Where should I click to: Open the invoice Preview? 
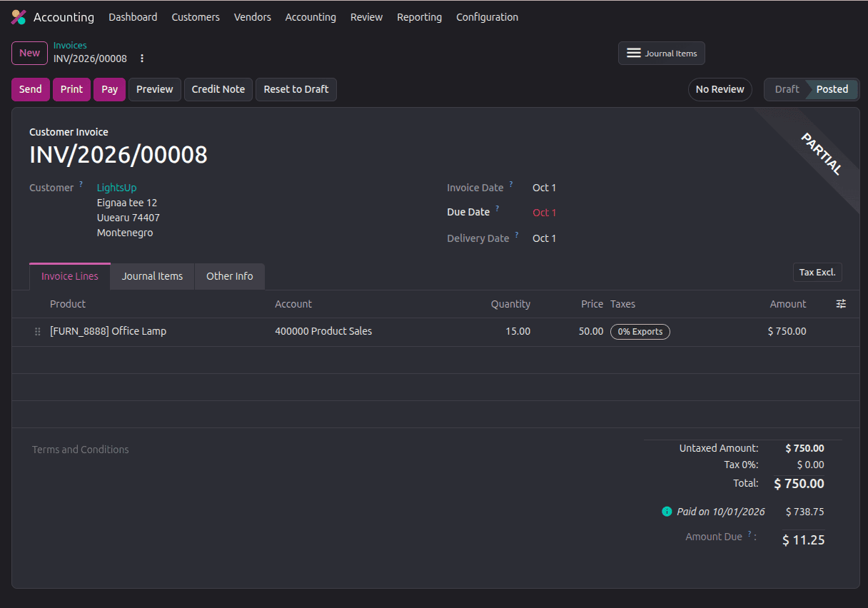click(155, 89)
